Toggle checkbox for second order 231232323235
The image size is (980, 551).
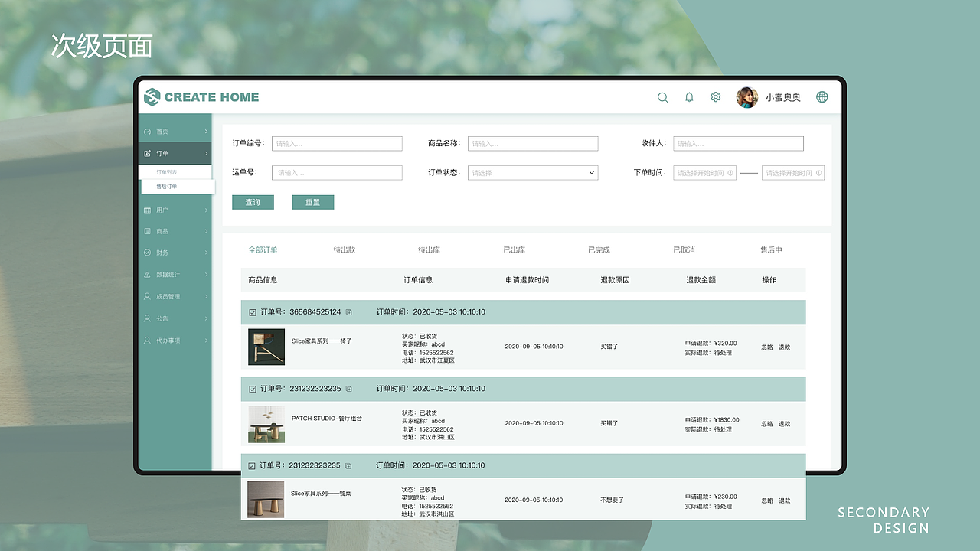(253, 389)
